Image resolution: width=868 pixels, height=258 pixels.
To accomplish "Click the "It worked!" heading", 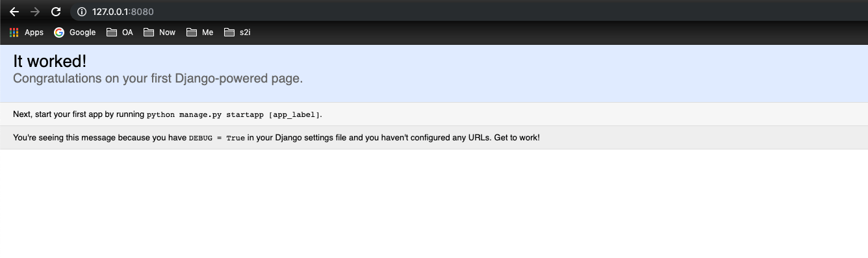I will pos(50,61).
